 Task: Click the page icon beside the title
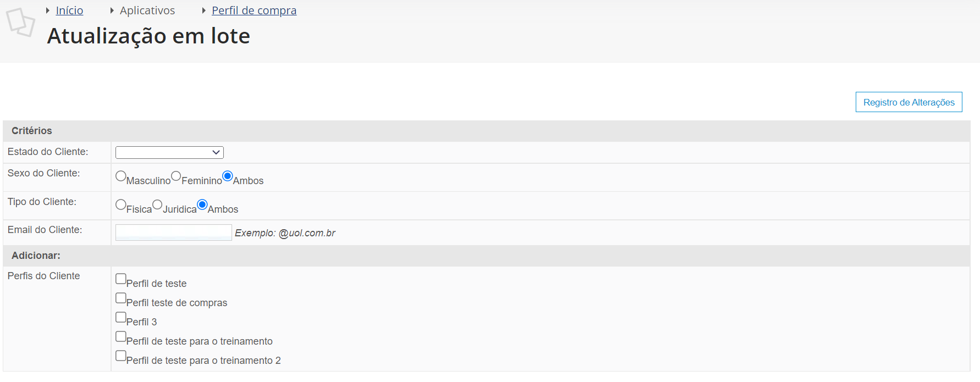pos(20,23)
